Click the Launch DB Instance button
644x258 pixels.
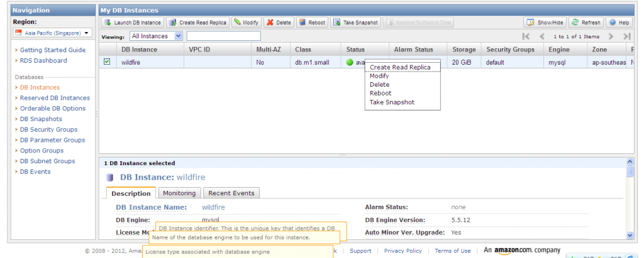pos(133,23)
